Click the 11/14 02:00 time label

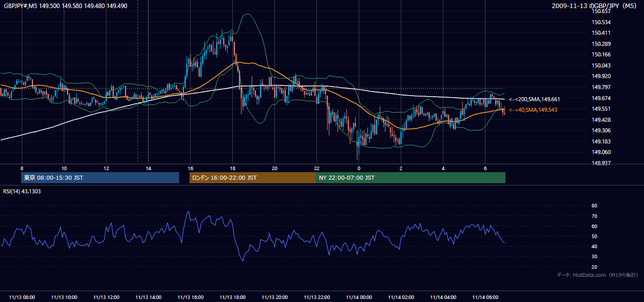401,297
